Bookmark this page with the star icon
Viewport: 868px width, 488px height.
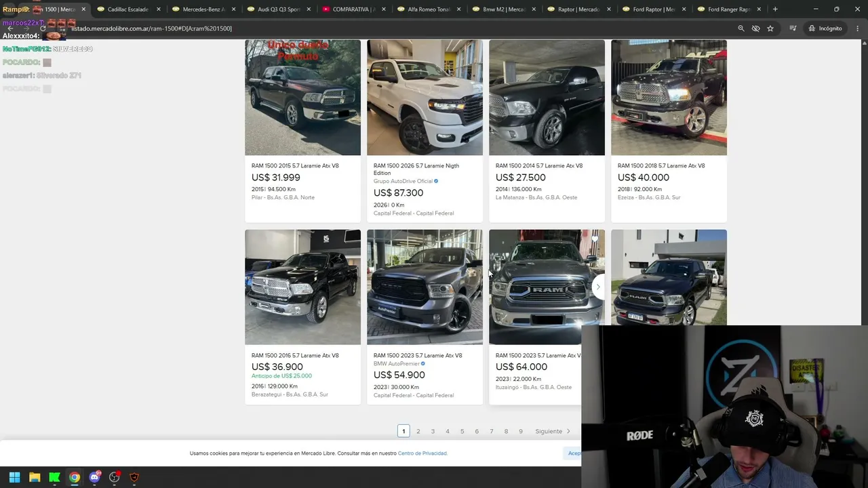pos(770,28)
